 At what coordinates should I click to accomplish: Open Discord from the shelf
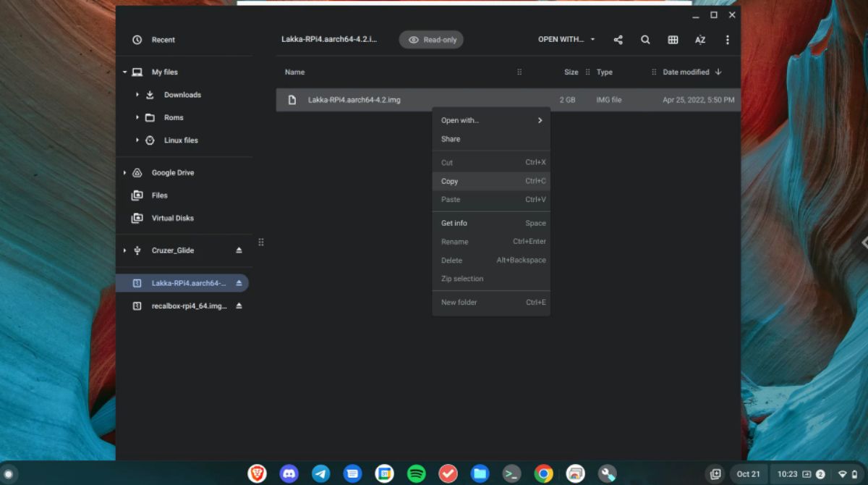tap(289, 473)
